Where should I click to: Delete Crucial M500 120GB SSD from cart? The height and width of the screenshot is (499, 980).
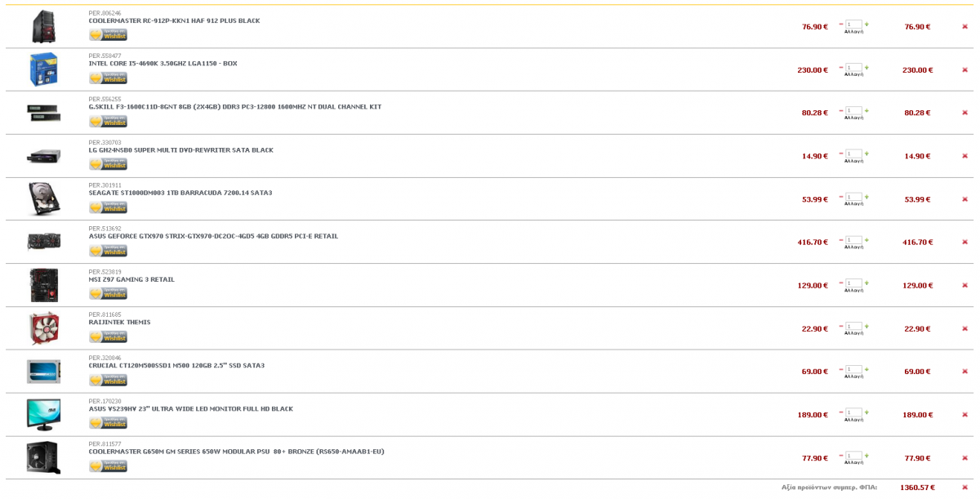click(964, 372)
